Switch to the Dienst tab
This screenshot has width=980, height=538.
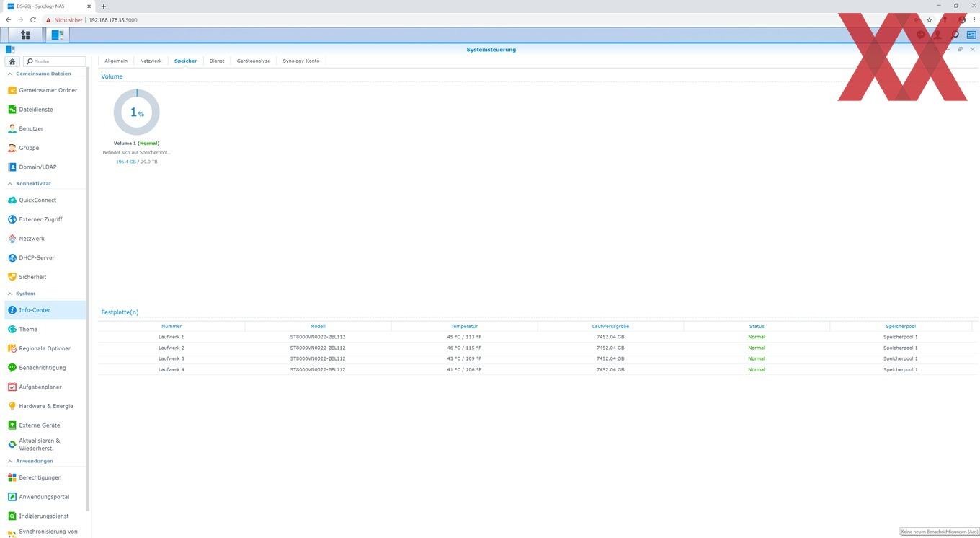point(217,61)
